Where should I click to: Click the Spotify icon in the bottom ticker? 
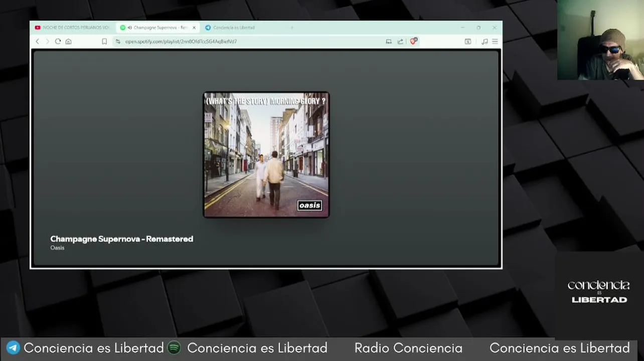(174, 347)
